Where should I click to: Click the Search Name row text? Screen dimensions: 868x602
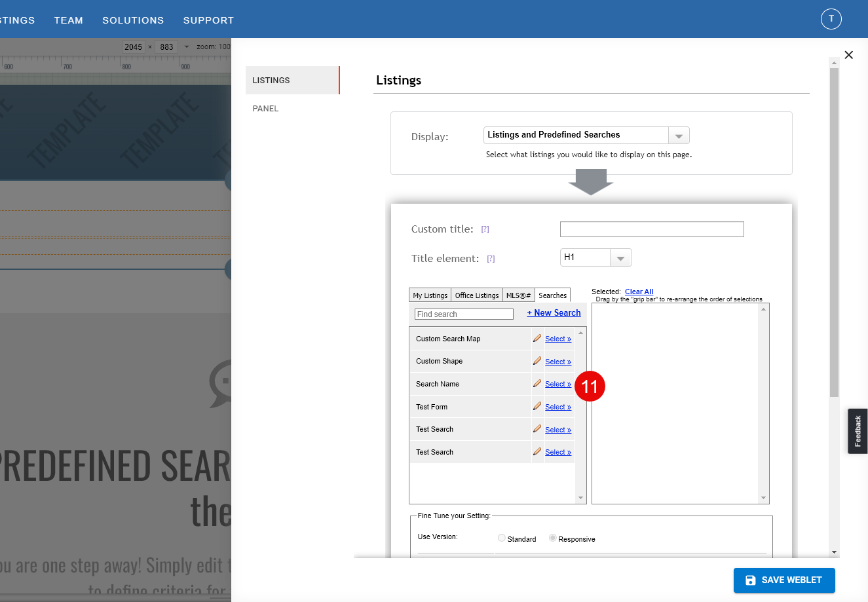click(x=438, y=384)
